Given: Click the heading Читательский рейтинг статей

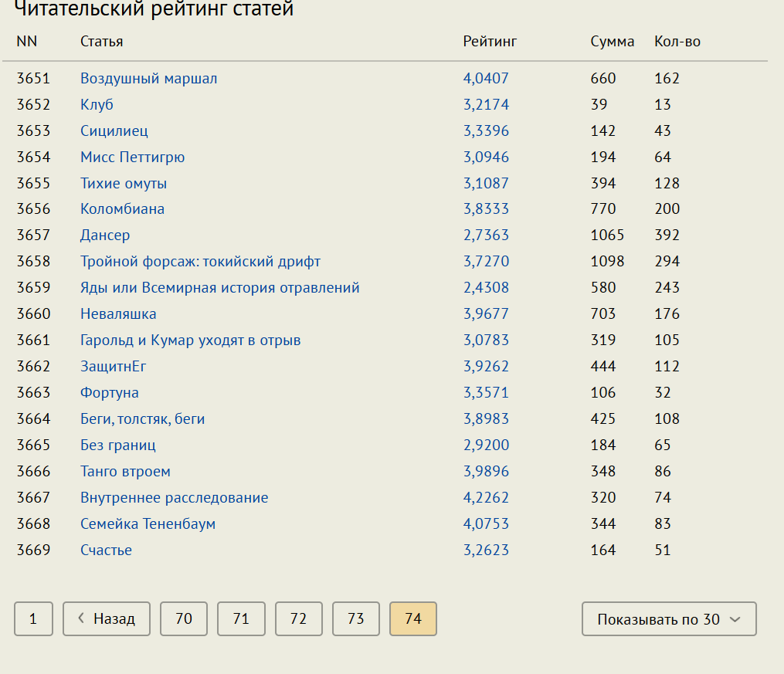Looking at the screenshot, I should [x=154, y=8].
